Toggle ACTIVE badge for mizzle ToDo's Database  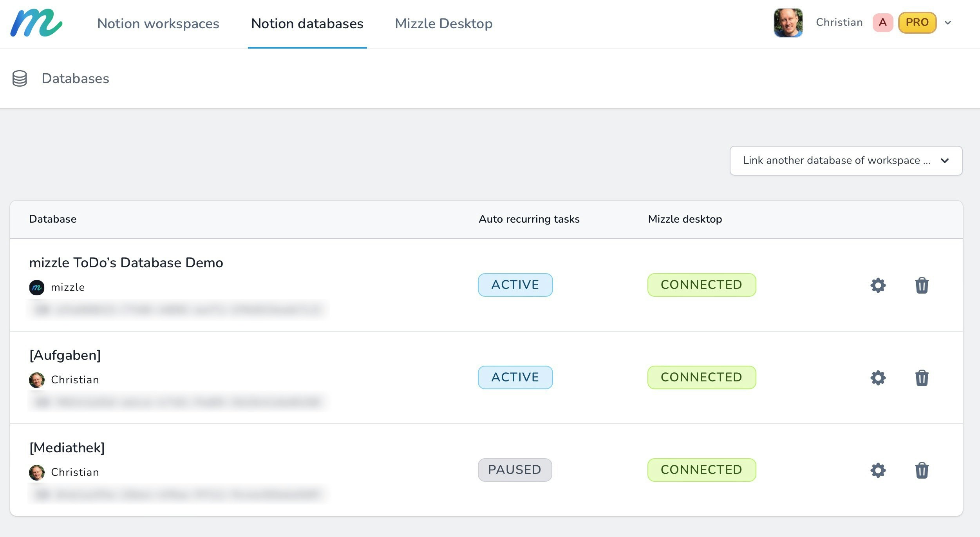pyautogui.click(x=515, y=285)
